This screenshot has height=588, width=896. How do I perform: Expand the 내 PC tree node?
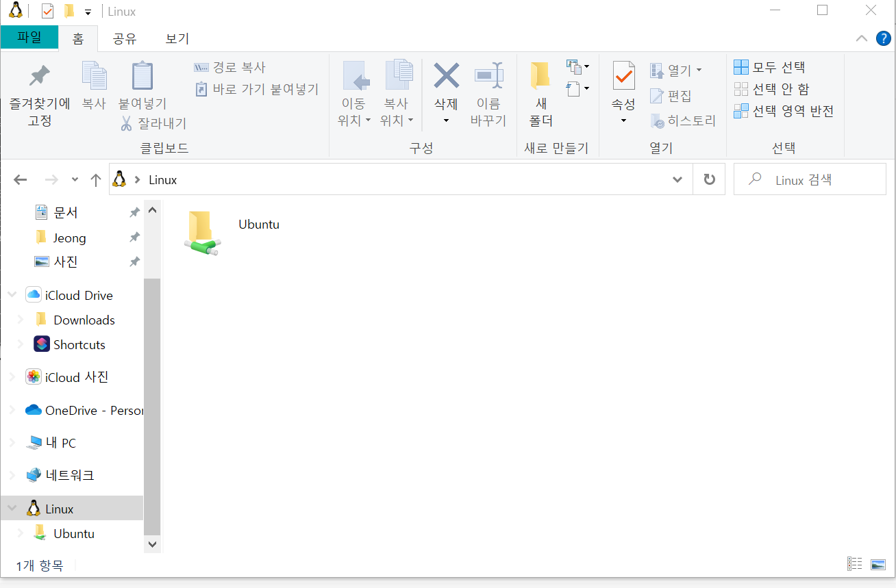[12, 443]
